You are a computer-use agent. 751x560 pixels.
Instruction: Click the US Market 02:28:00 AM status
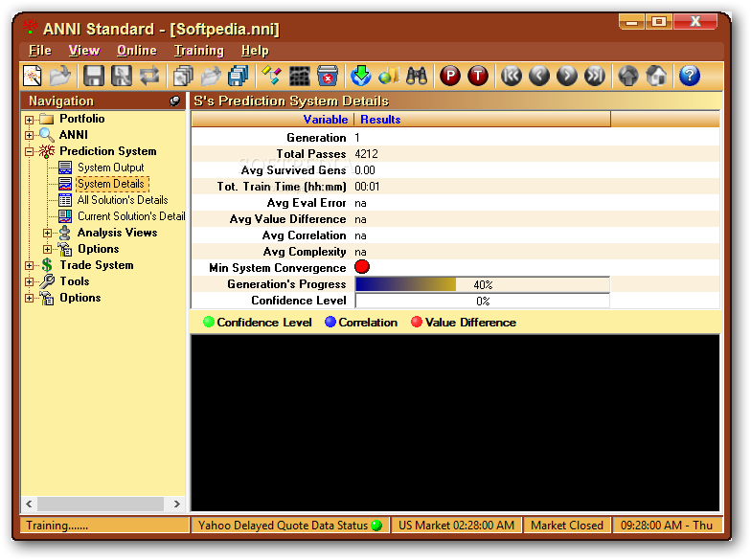(456, 526)
